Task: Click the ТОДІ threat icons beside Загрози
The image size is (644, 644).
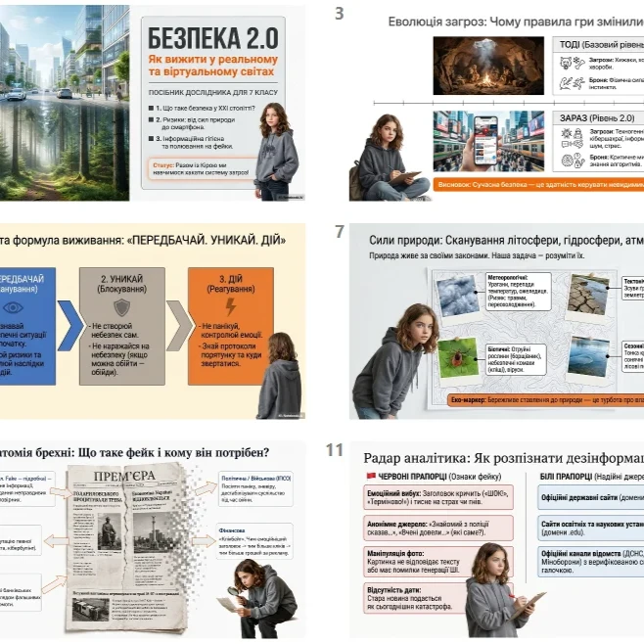Action: pyautogui.click(x=573, y=63)
